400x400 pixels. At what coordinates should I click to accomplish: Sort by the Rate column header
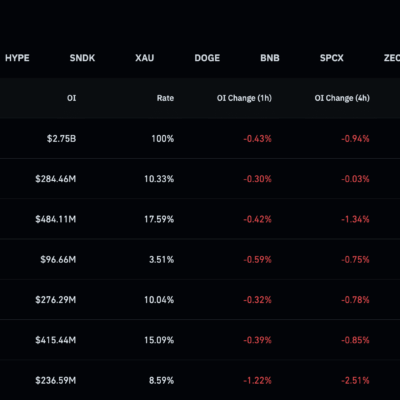point(165,98)
